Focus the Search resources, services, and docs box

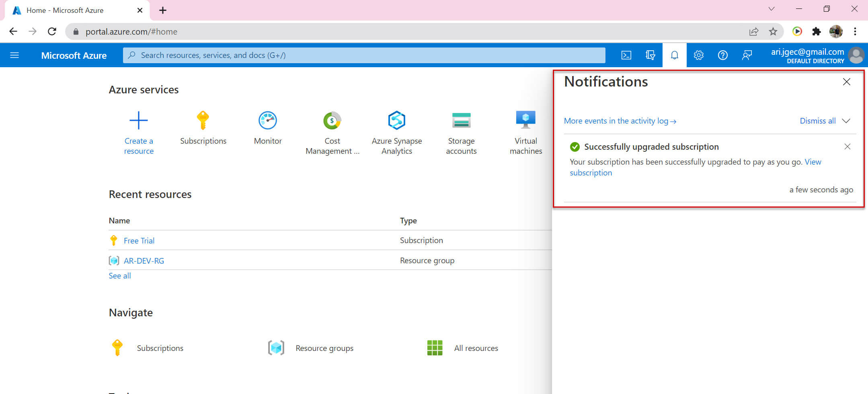tap(364, 55)
